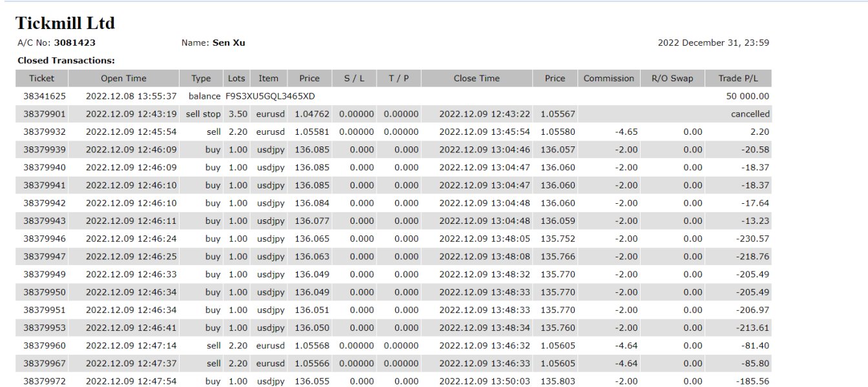Click commission -4.65
Screen dimensions: 868x387
(627, 132)
